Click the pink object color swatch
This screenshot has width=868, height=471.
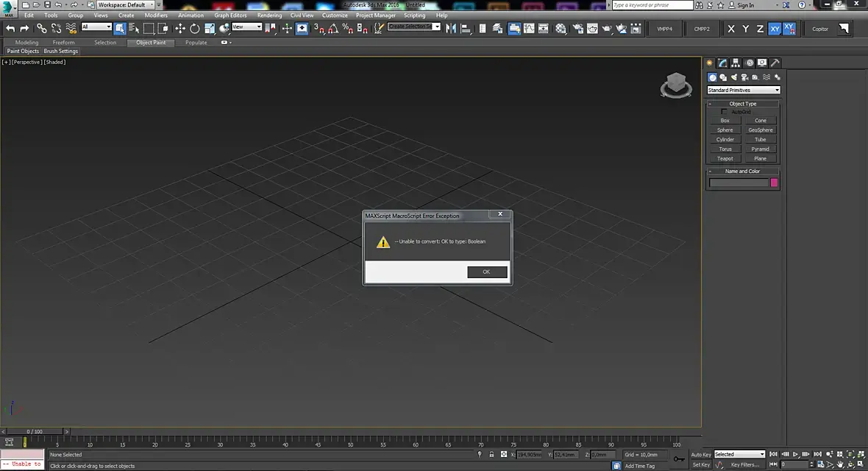(x=774, y=183)
